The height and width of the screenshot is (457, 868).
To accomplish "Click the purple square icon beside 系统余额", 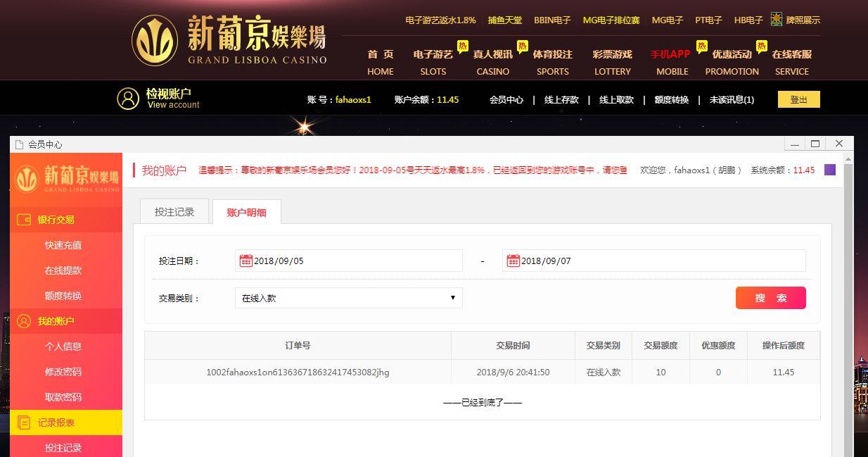I will pyautogui.click(x=830, y=170).
